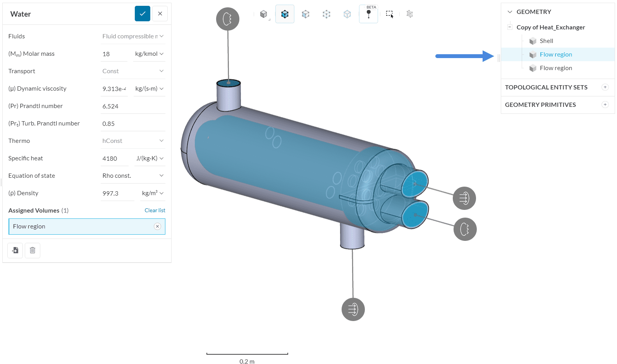Open the Equation of state dropdown
Image resolution: width=617 pixels, height=364 pixels.
[133, 176]
